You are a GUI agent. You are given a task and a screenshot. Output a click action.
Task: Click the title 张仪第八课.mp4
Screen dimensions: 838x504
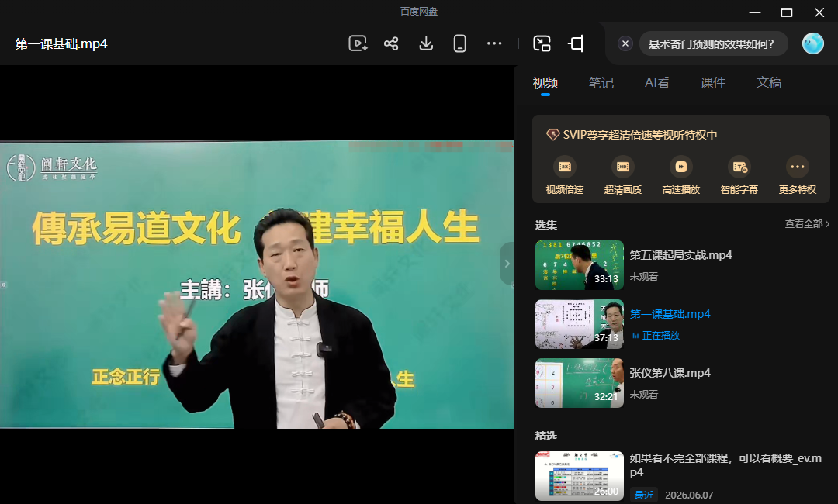click(x=670, y=373)
